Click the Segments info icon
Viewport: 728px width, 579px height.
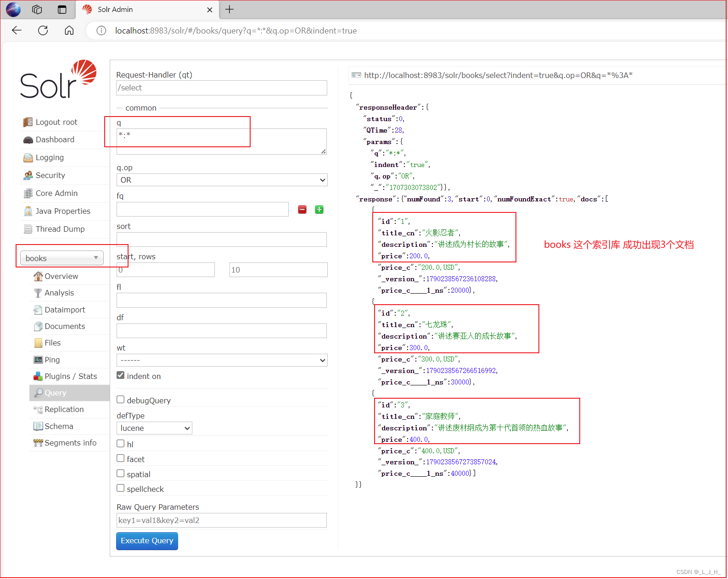[x=38, y=443]
